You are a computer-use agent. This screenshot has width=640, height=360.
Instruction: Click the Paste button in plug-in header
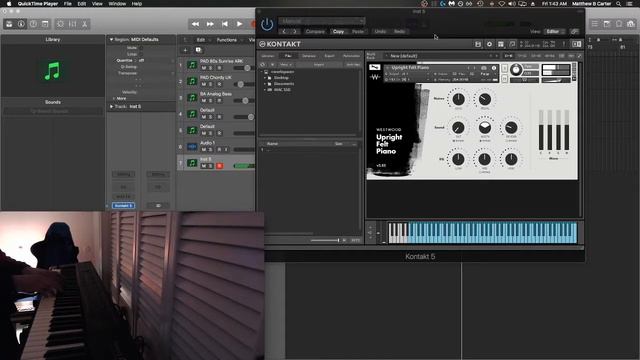click(x=358, y=31)
